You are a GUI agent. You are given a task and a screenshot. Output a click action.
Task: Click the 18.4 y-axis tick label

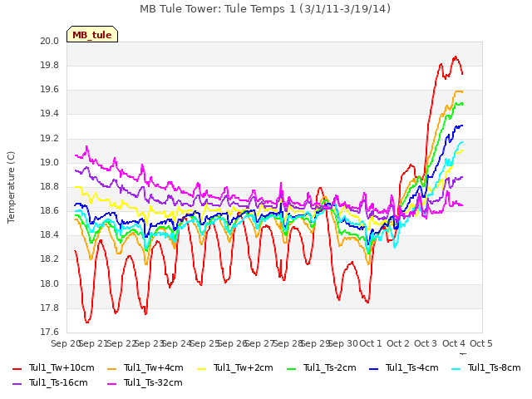[50, 235]
